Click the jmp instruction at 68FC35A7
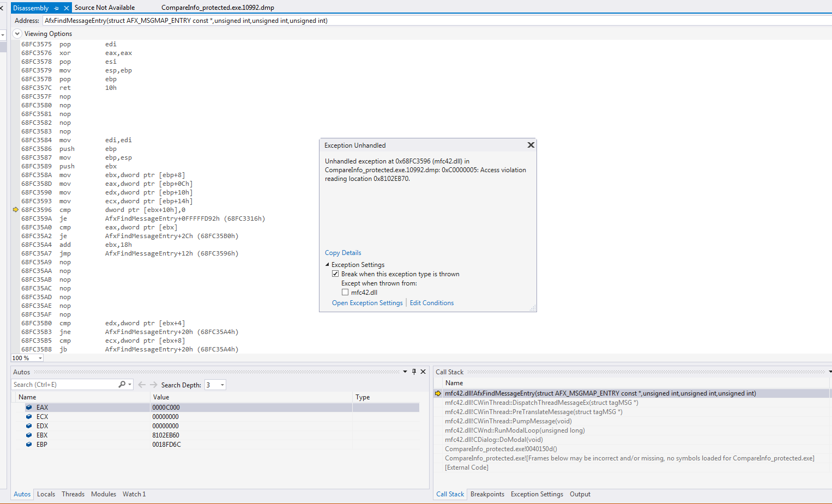 tap(130, 253)
